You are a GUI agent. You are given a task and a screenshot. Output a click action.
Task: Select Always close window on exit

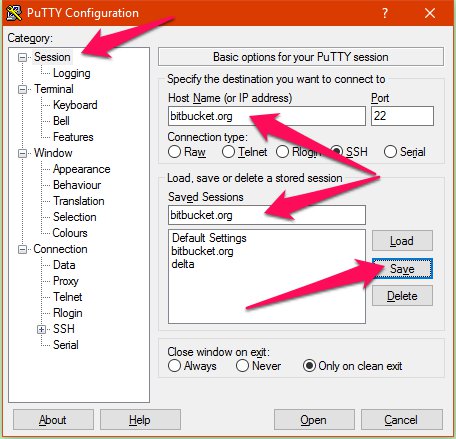(x=175, y=366)
